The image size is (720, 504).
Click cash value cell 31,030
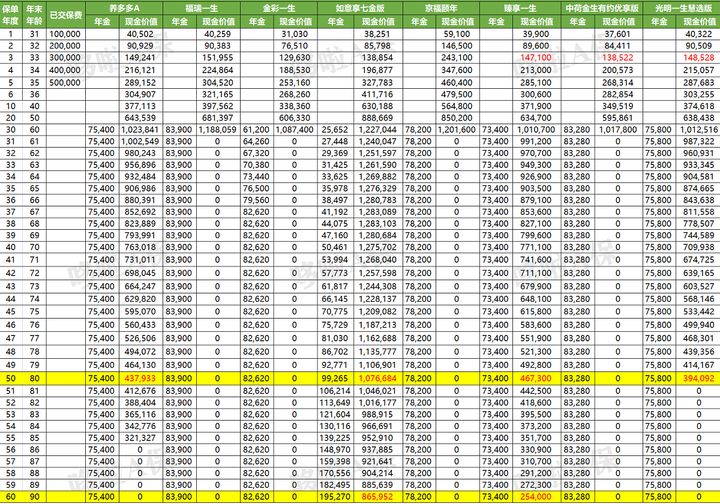point(295,34)
